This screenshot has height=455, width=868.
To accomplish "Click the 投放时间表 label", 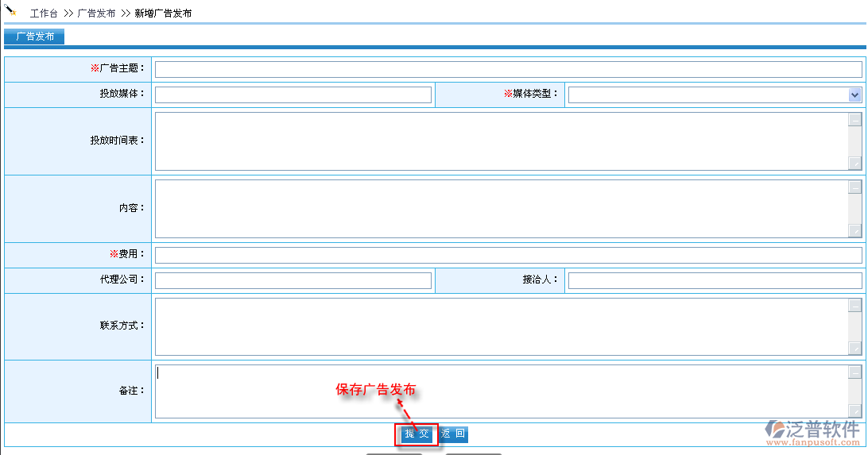I will [x=118, y=141].
